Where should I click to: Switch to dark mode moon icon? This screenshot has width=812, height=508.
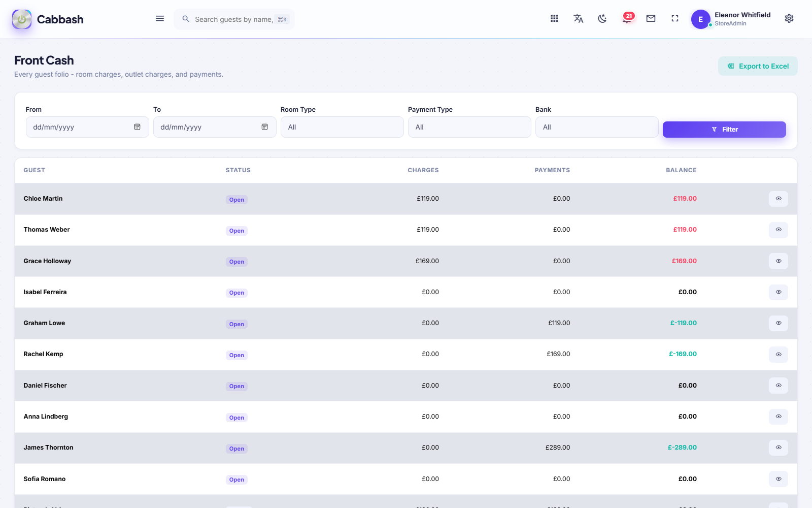coord(602,19)
